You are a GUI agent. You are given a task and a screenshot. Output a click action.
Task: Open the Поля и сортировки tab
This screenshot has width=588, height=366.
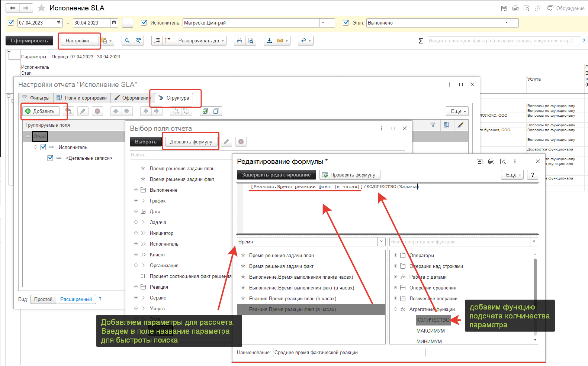pos(82,98)
